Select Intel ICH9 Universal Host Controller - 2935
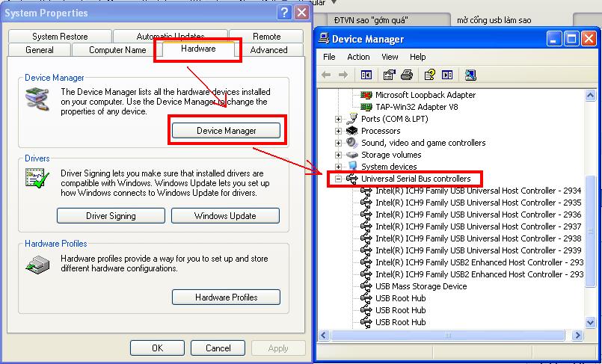 pos(479,203)
